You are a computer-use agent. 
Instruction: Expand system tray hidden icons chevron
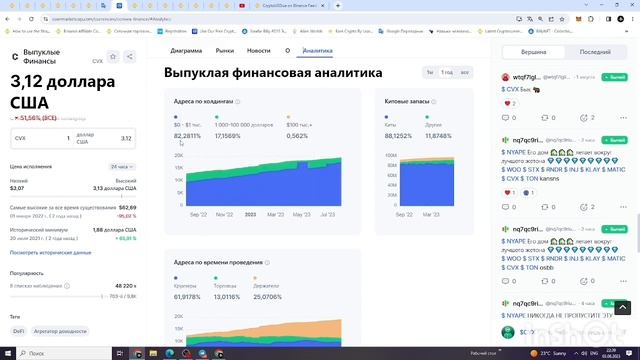pyautogui.click(x=576, y=353)
